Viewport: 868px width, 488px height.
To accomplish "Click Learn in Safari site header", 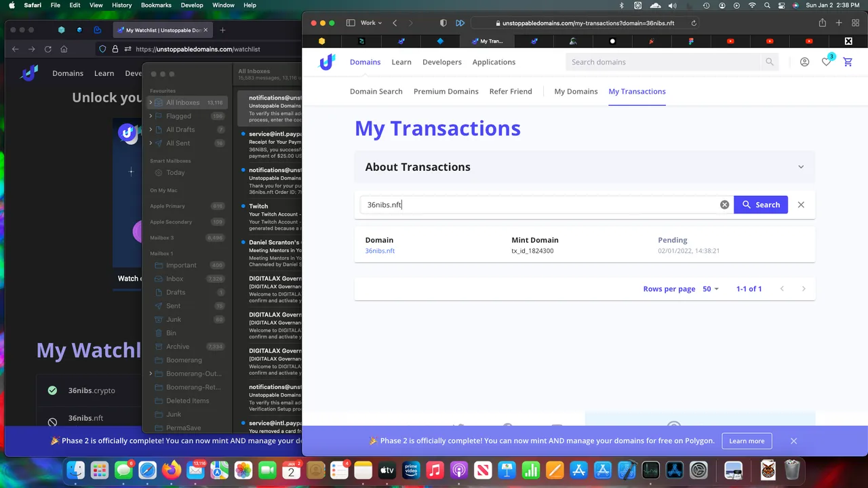I will 401,62.
